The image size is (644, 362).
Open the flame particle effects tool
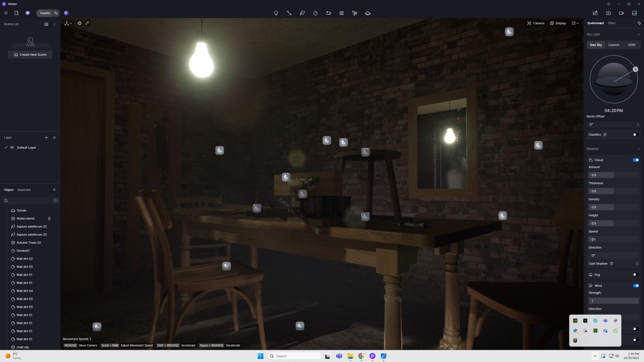pyautogui.click(x=315, y=13)
